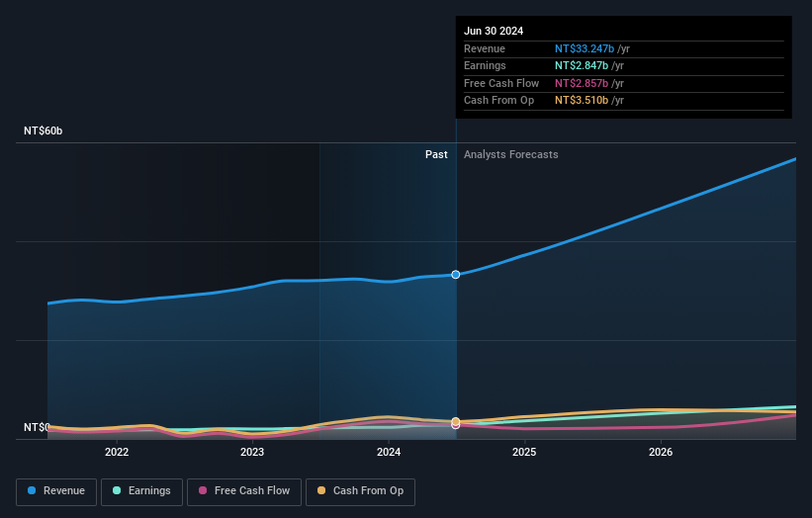This screenshot has width=812, height=518.
Task: Click the Cash From Op row label in tooltip
Action: tap(498, 101)
